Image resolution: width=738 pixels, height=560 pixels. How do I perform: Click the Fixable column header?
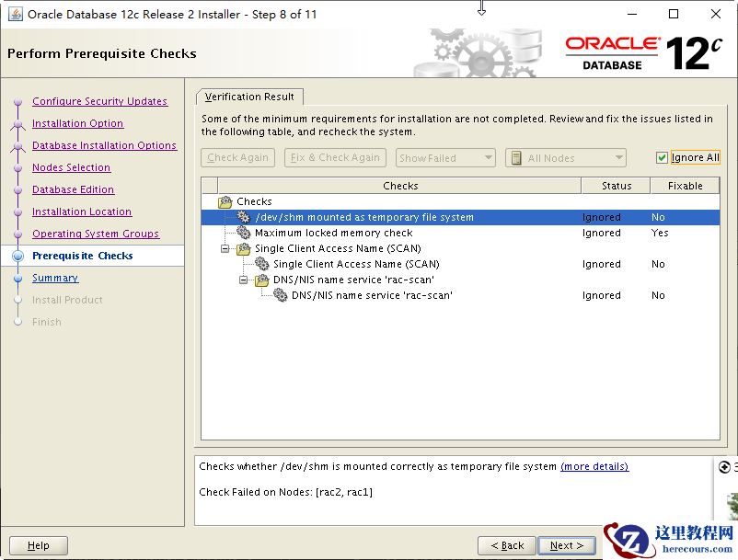(685, 186)
